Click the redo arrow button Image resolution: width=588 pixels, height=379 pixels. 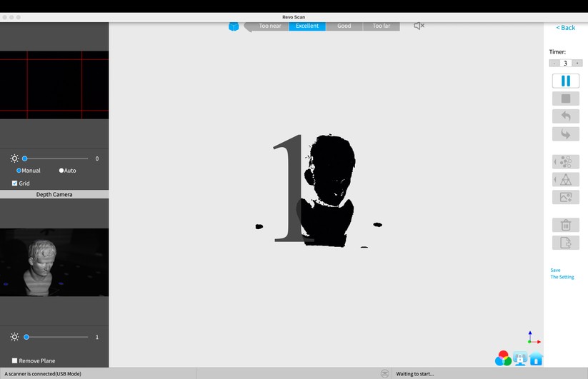565,134
